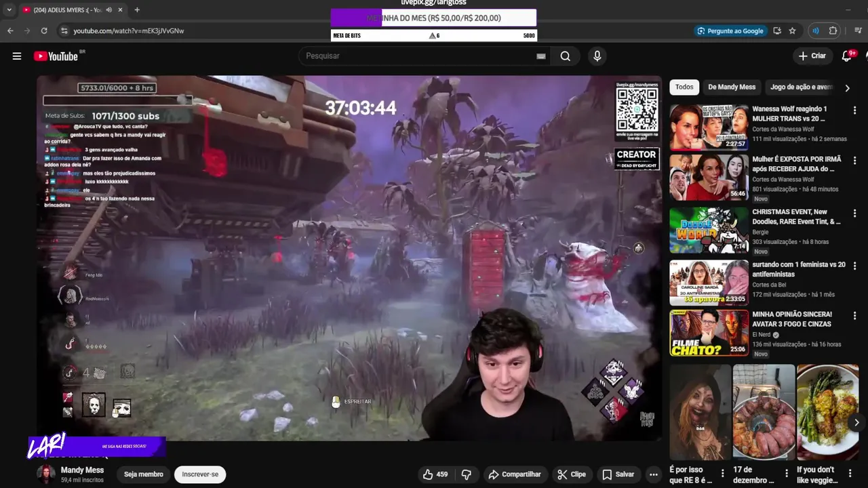Viewport: 868px width, 488px height.
Task: Open the YouTube hamburger guide menu
Action: point(17,56)
